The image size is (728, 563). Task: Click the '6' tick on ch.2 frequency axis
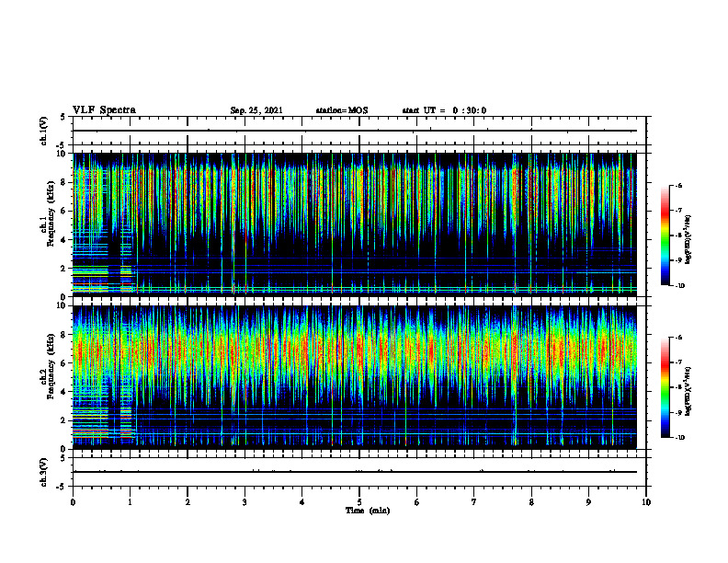point(64,363)
